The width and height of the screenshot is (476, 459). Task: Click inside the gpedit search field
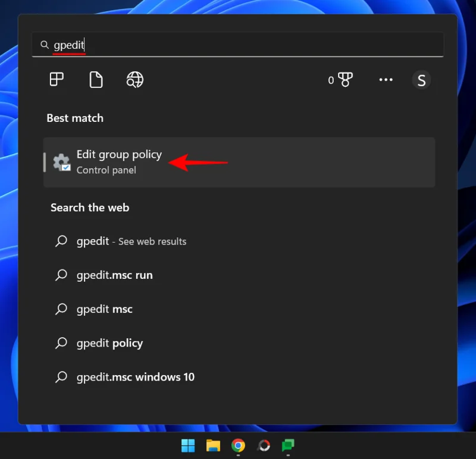(178, 45)
